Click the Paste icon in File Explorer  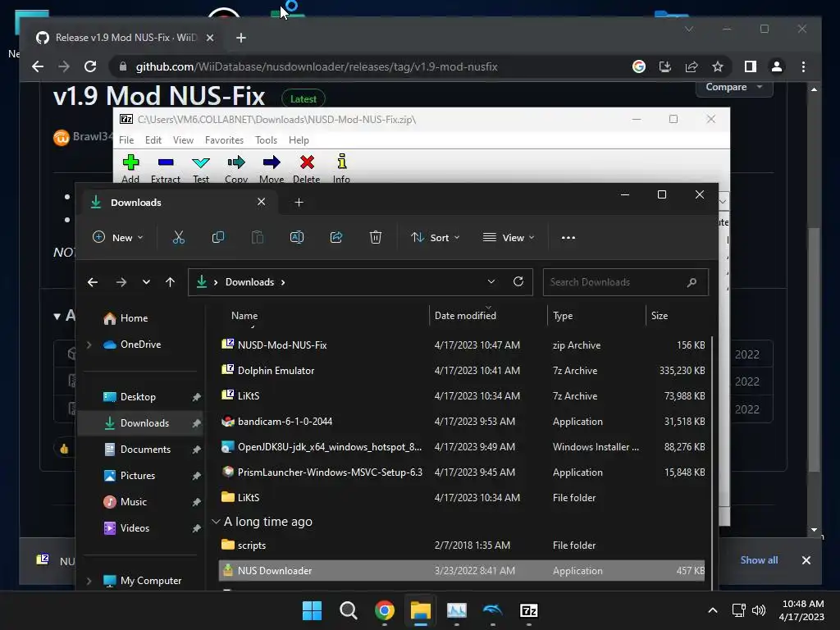click(258, 237)
